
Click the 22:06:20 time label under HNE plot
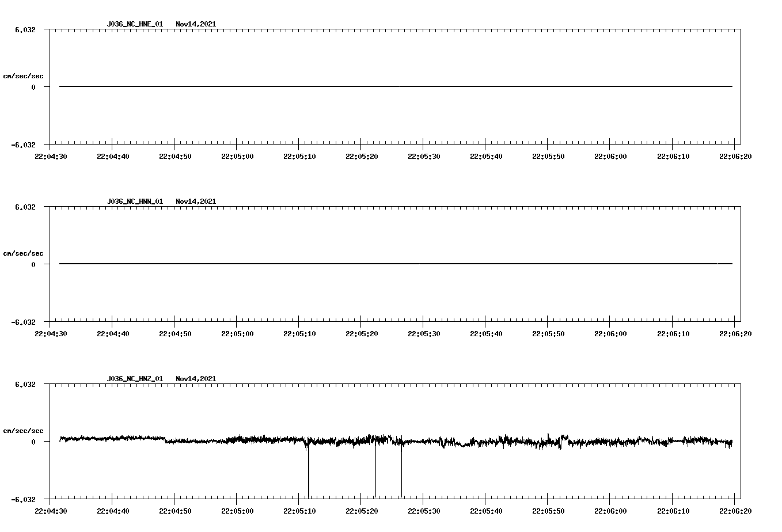tap(735, 156)
